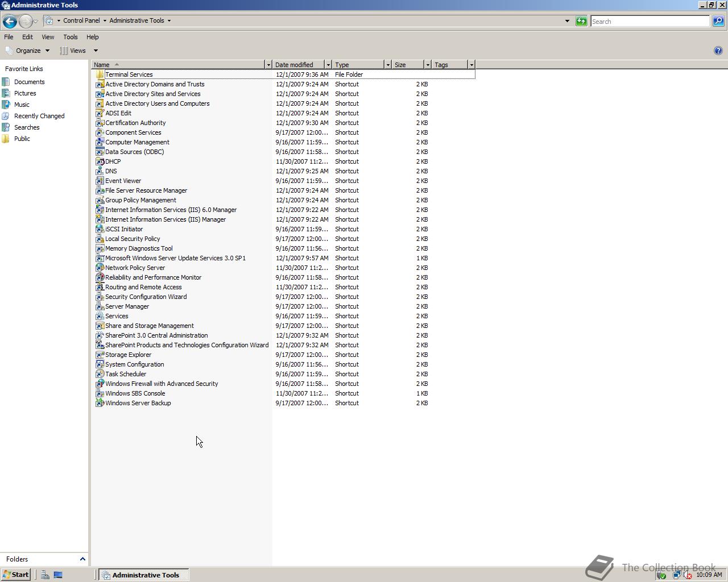Click the Reliability and Performance Monitor icon
Image resolution: width=728 pixels, height=582 pixels.
[100, 277]
